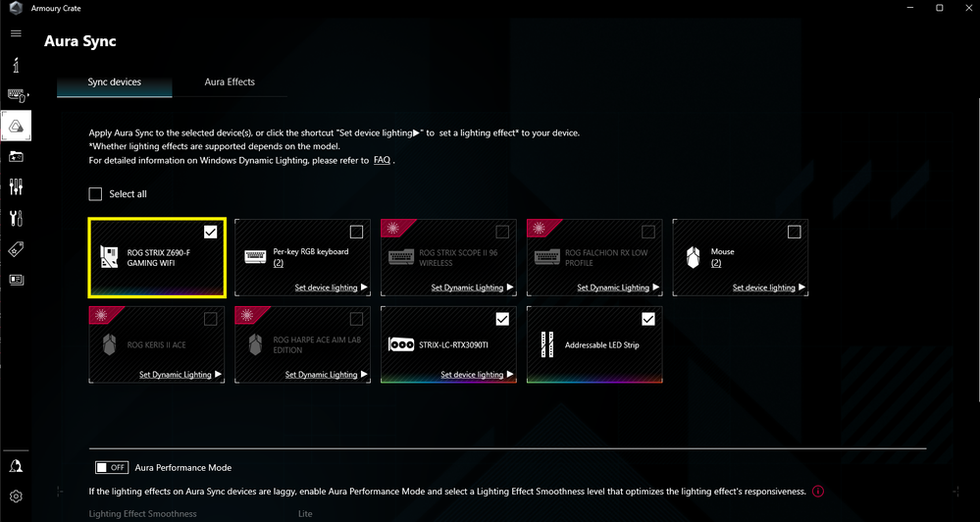980x522 pixels.
Task: Open Set device lighting for Per-key RGB keyboard
Action: [x=332, y=287]
